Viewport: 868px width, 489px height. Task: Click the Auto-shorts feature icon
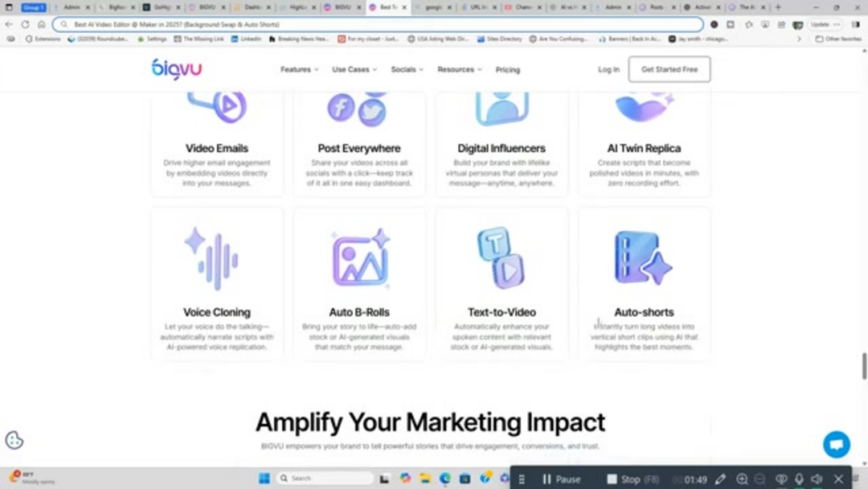point(642,258)
